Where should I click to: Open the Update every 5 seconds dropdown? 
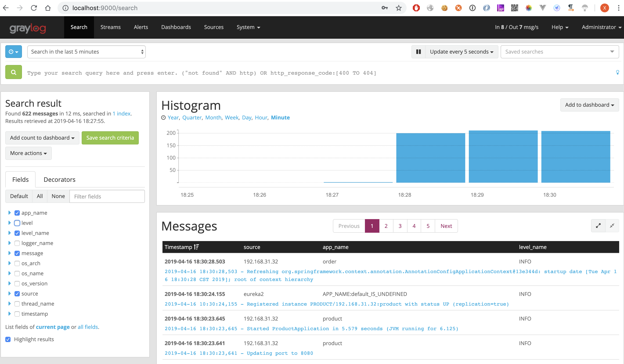tap(462, 52)
